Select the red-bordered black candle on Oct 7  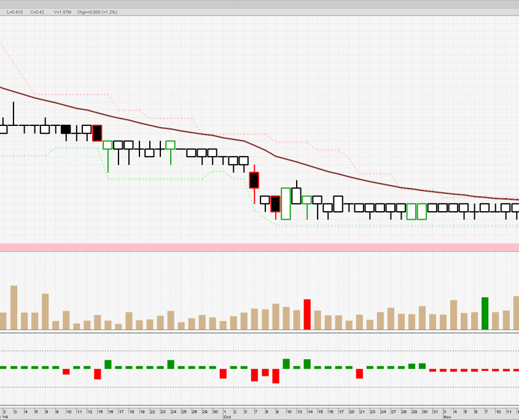coord(254,180)
